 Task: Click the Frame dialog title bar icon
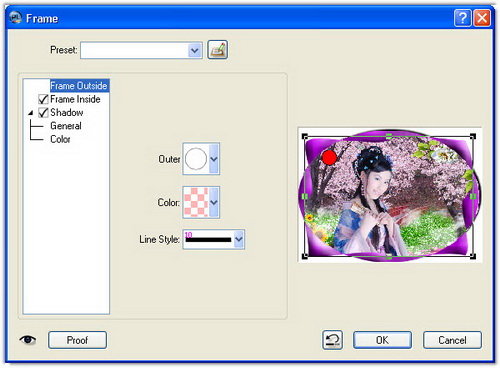click(16, 18)
